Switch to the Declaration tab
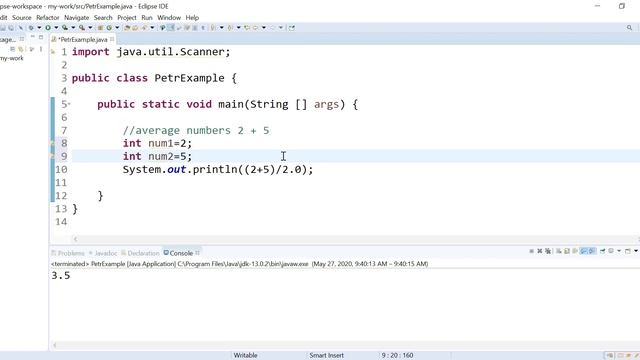The width and height of the screenshot is (640, 360). click(140, 253)
